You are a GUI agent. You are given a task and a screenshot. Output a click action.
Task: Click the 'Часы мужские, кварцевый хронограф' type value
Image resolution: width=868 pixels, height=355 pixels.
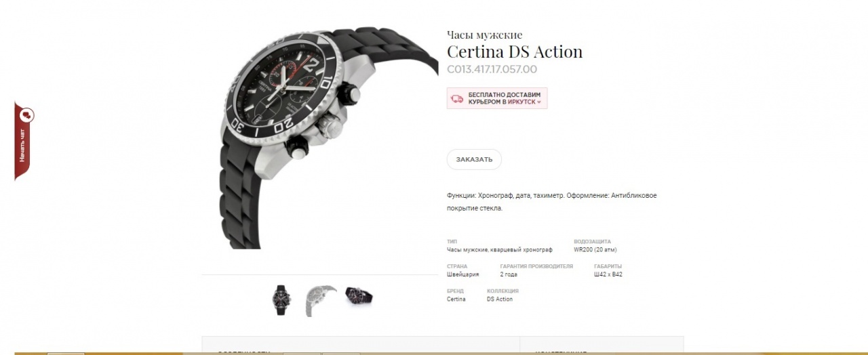(x=500, y=249)
